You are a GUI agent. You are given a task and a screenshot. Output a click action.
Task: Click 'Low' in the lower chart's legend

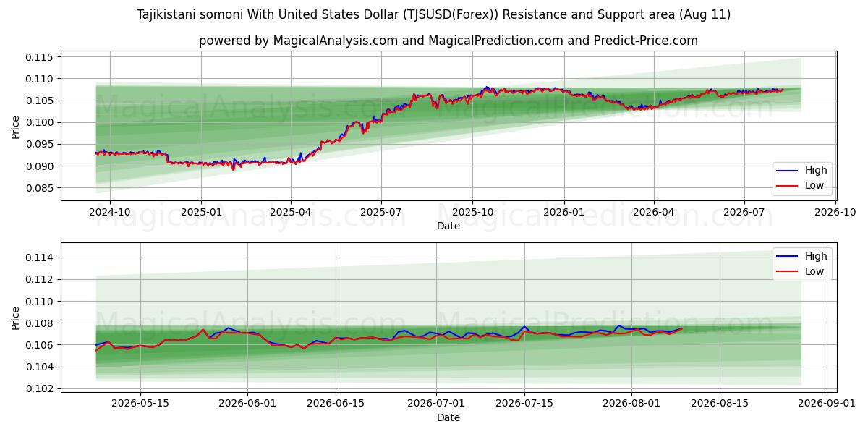click(815, 271)
